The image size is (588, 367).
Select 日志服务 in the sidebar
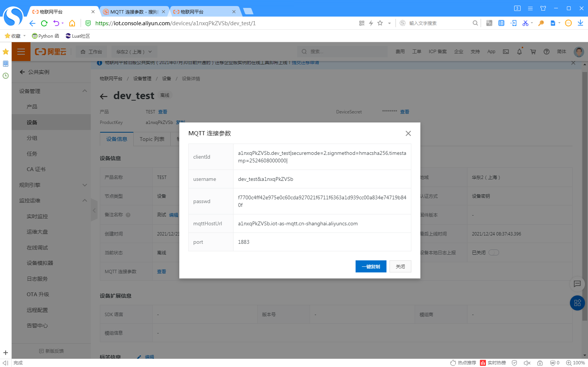tap(37, 279)
